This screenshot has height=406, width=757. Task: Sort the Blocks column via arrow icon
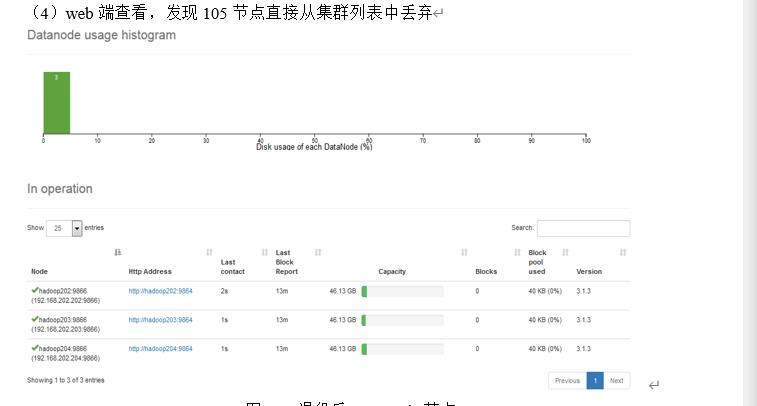click(x=518, y=251)
